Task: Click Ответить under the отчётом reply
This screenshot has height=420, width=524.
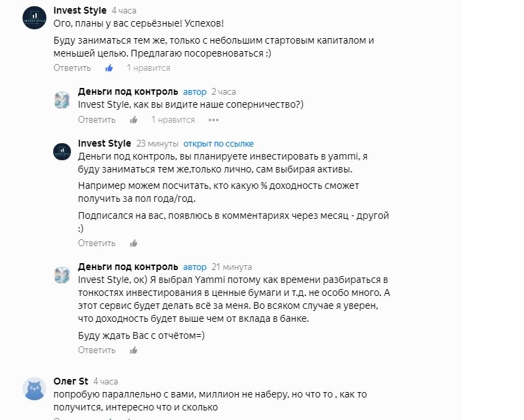Action: point(97,350)
